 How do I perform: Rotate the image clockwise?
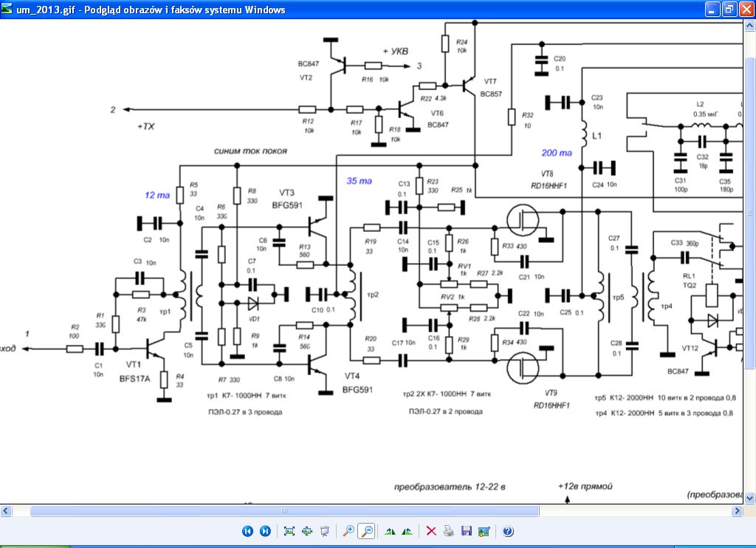[391, 531]
